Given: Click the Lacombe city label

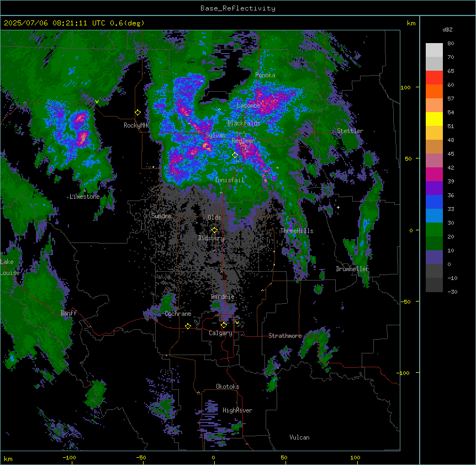Looking at the screenshot, I should (x=248, y=105).
